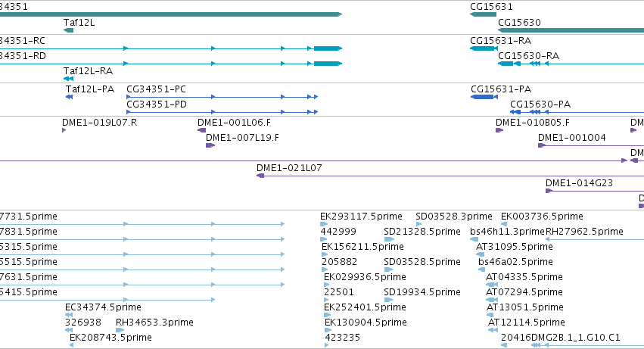Click the EK208743.5prime EST label
The width and height of the screenshot is (644, 349).
click(111, 338)
